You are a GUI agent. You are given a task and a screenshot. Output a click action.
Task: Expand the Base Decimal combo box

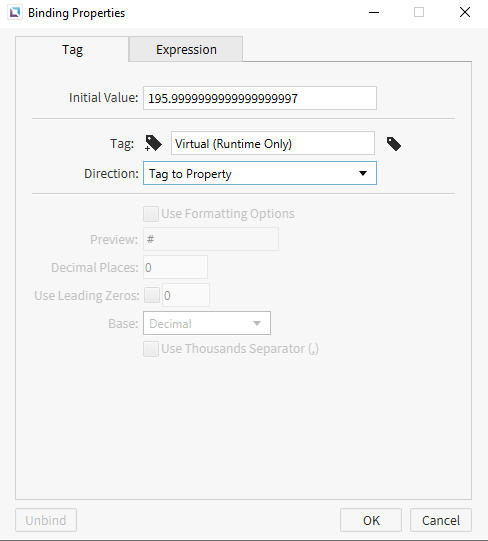207,323
